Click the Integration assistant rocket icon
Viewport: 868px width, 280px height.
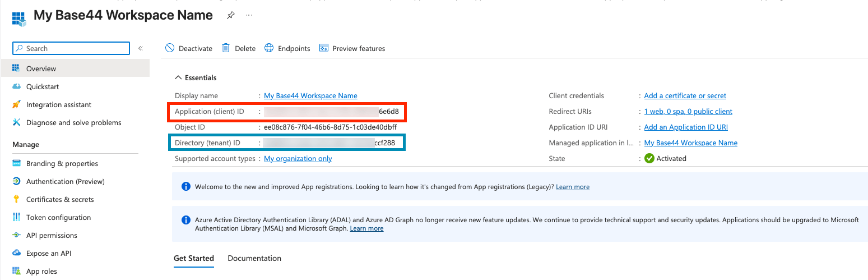coord(16,104)
